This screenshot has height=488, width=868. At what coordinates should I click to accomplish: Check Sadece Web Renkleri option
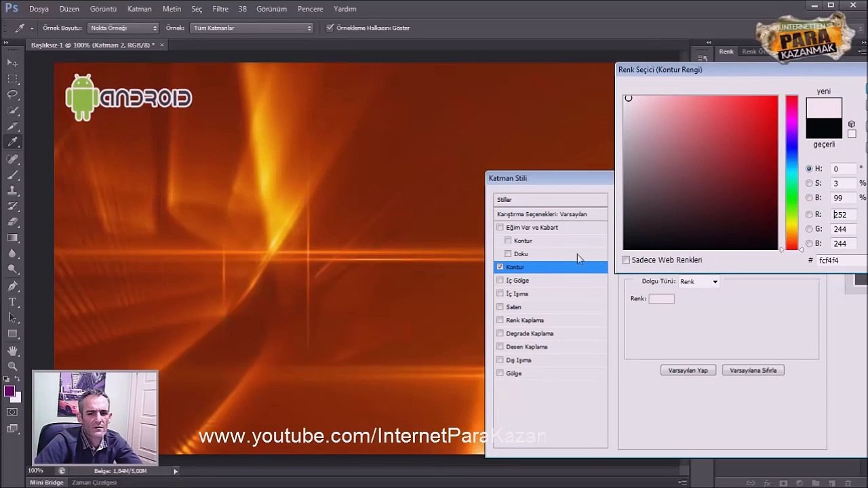point(626,260)
